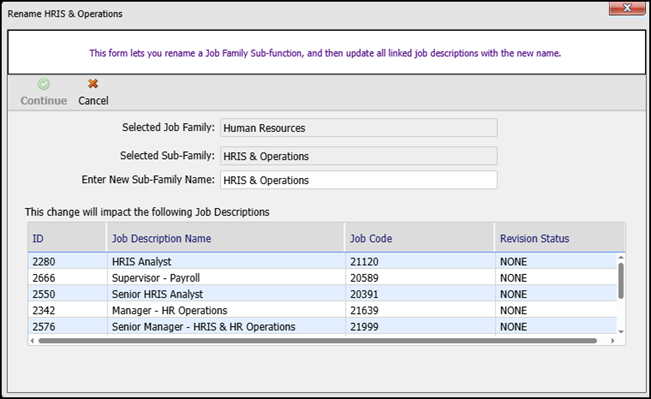Click the green Continue checkmark icon

44,84
